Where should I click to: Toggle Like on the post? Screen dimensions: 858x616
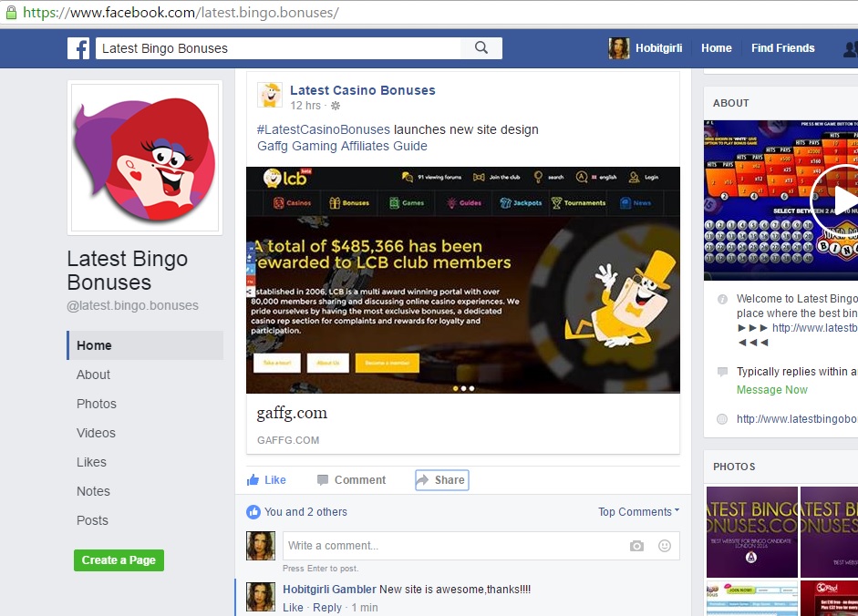coord(266,480)
